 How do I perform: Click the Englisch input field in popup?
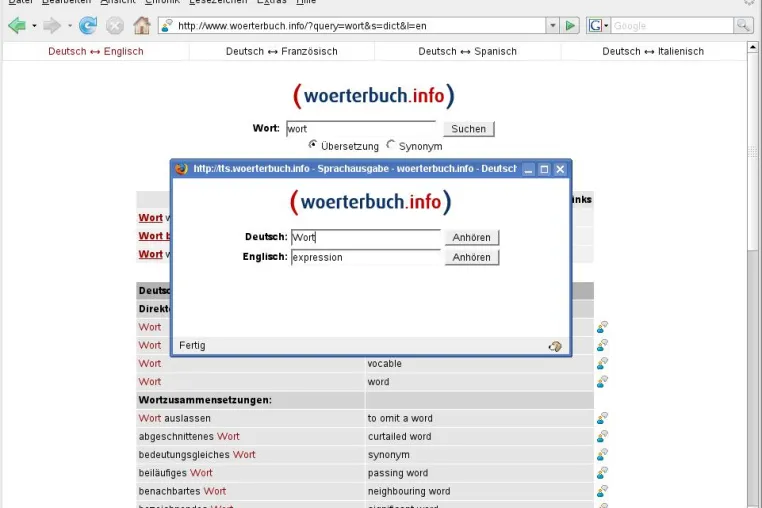coord(366,257)
